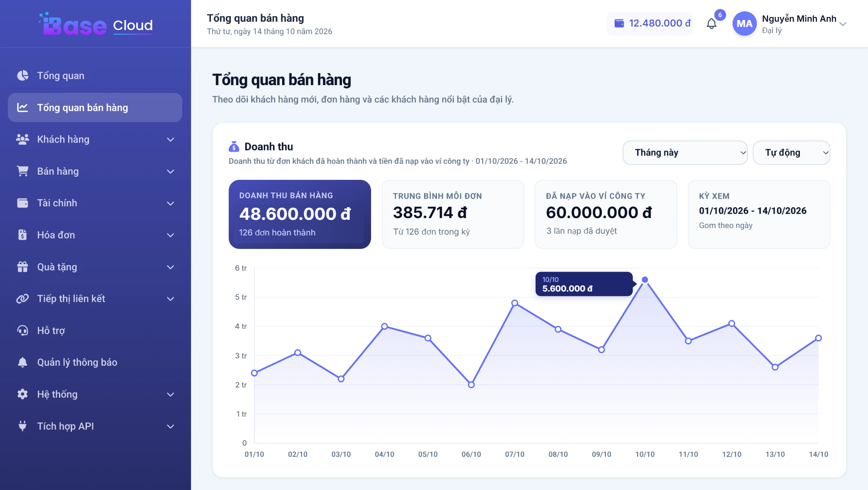This screenshot has width=868, height=490.
Task: Click the Tiếp thị liên kết link icon
Action: (x=23, y=298)
